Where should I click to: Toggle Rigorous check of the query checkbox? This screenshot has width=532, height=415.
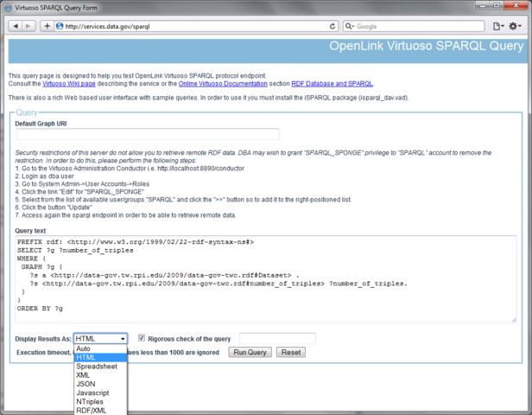142,338
